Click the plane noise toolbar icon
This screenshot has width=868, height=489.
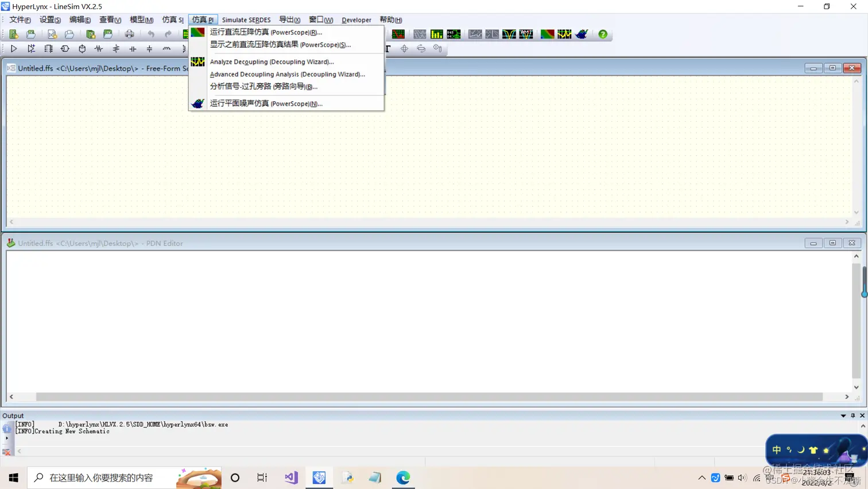[582, 34]
